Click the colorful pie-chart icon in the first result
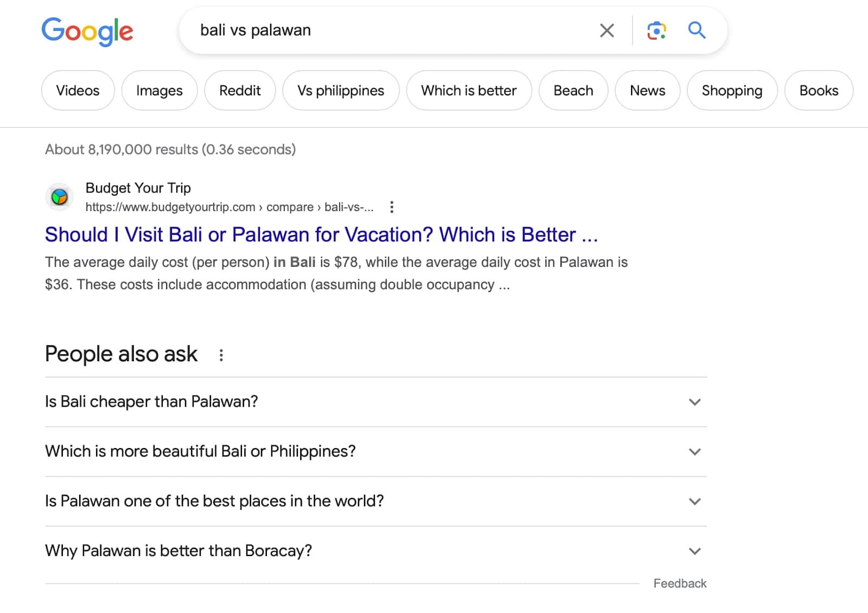The height and width of the screenshot is (613, 868). 59,197
